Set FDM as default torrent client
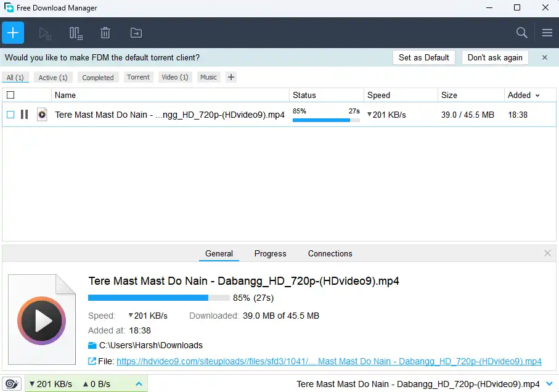 (x=424, y=57)
